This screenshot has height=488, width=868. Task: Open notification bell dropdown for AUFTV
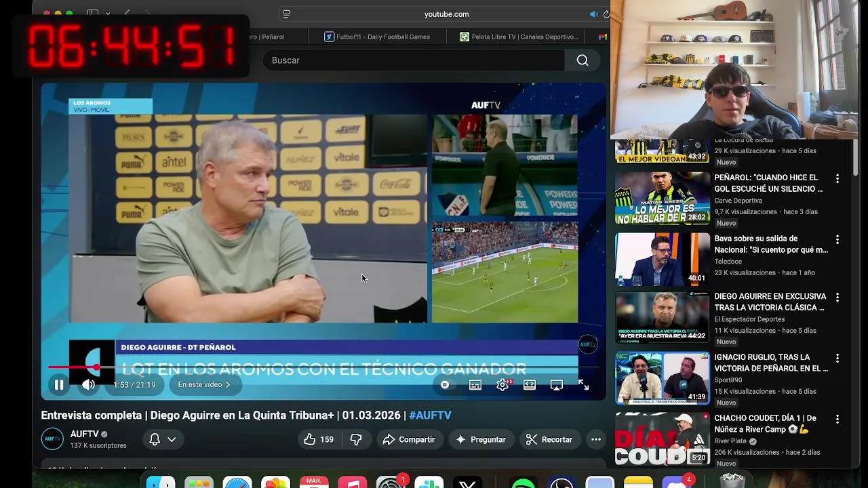pyautogui.click(x=163, y=439)
